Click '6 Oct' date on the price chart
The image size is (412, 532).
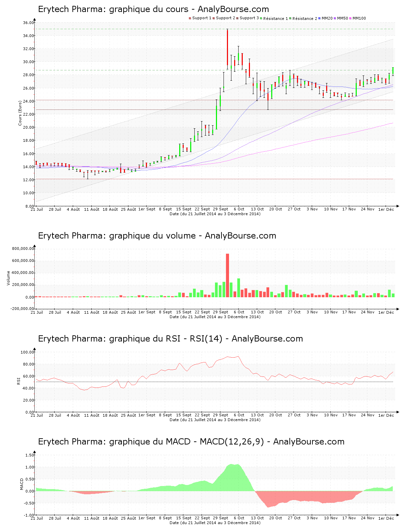coord(239,209)
